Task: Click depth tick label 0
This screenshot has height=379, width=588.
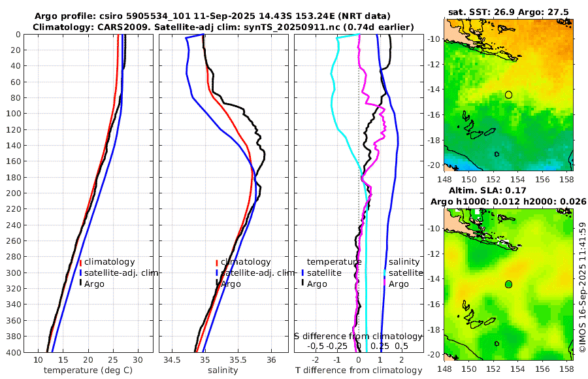Action: pos(18,35)
